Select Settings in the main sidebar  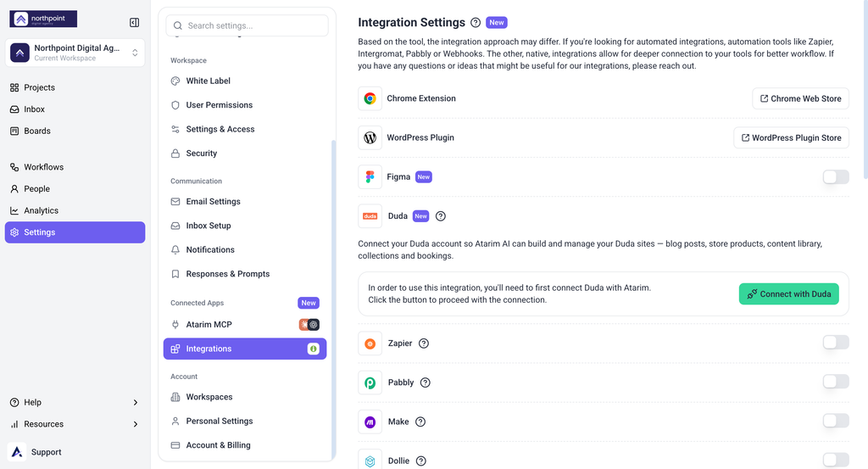[x=75, y=232]
